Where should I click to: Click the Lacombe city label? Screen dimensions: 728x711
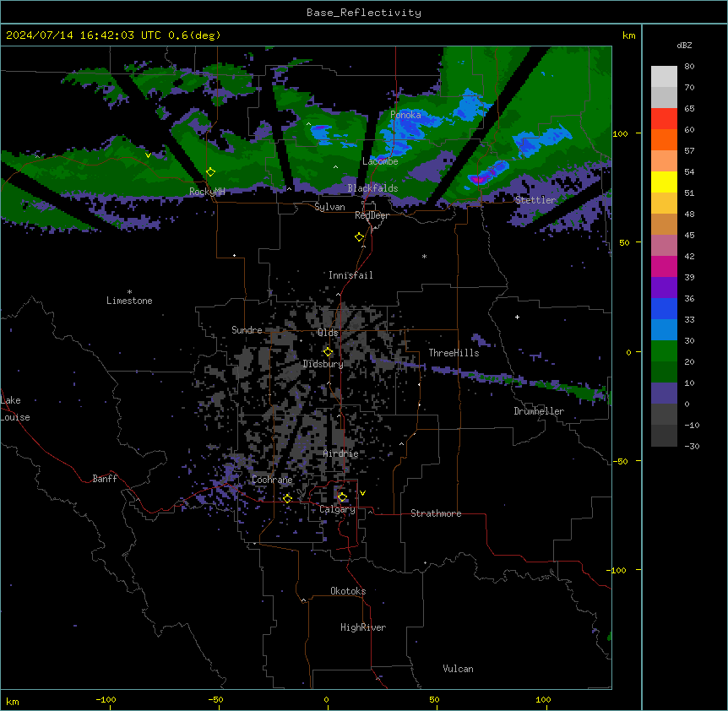tap(380, 161)
